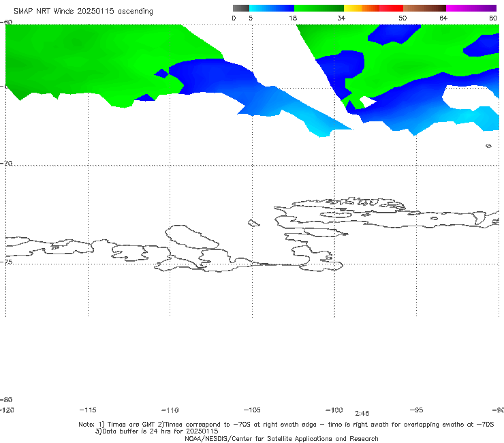Click the '-70' latitude label
The width and height of the screenshot is (504, 443).
[x=6, y=163]
